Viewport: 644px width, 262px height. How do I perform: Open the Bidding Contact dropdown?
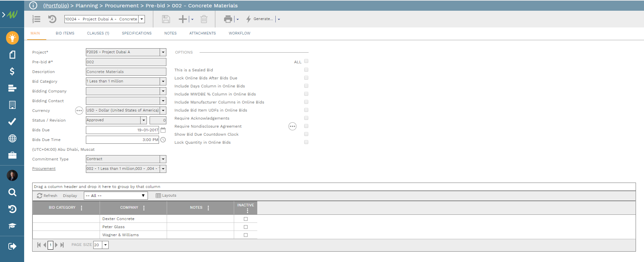(163, 101)
